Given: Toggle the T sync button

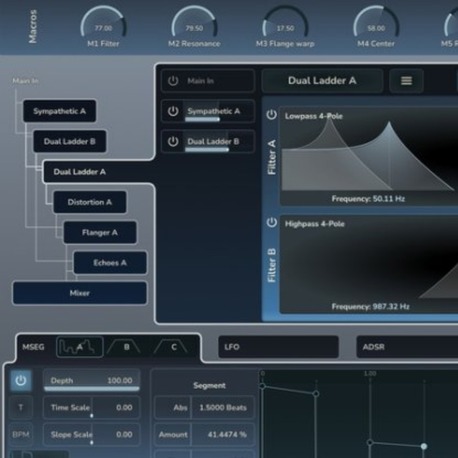Looking at the screenshot, I should pyautogui.click(x=21, y=407).
